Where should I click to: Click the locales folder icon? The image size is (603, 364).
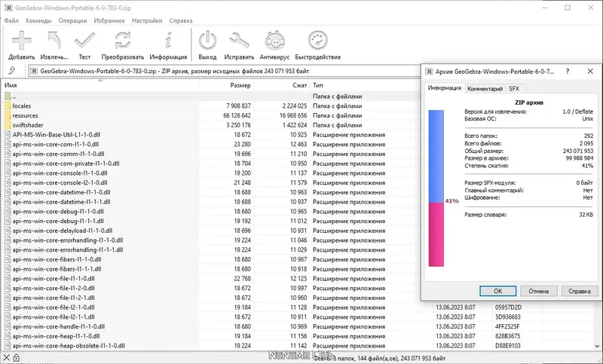tap(8, 106)
